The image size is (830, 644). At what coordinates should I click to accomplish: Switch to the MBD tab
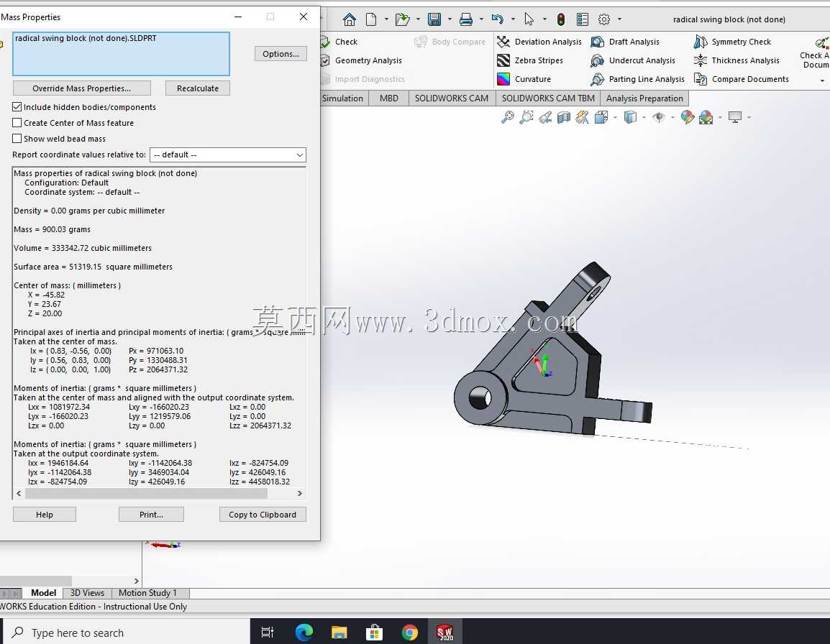[389, 98]
